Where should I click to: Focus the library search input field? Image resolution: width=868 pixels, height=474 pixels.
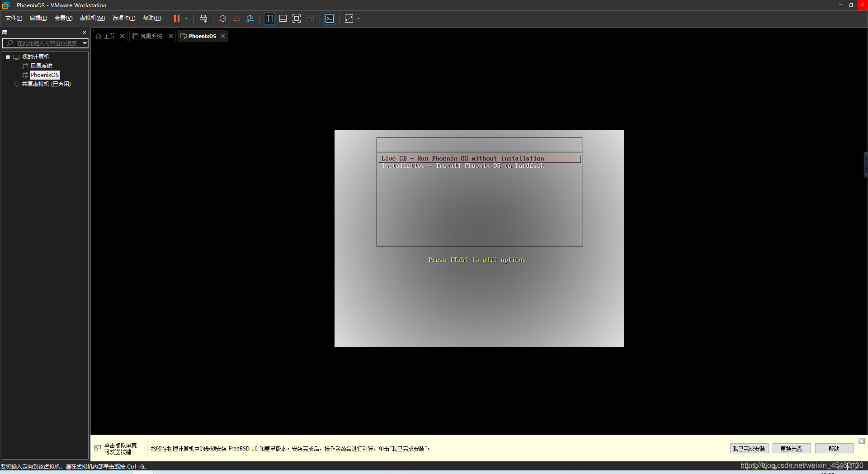click(x=46, y=43)
